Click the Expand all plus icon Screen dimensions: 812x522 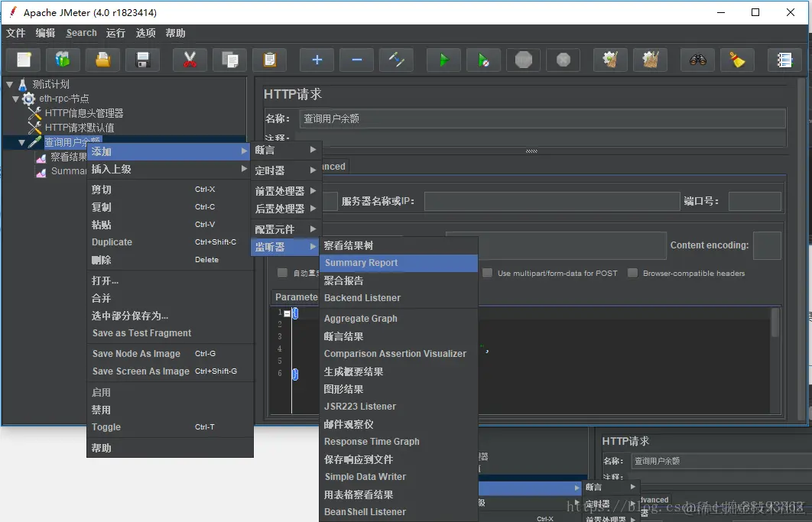click(x=317, y=60)
